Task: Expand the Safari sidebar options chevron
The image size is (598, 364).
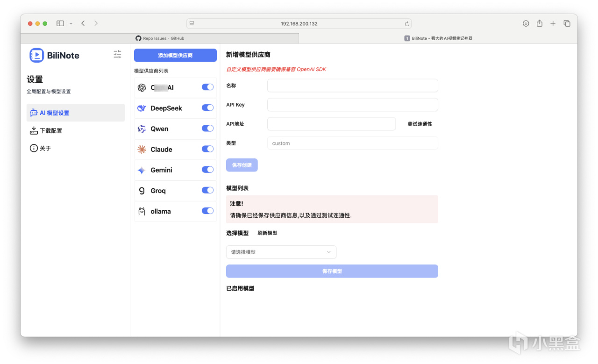Action: [71, 23]
